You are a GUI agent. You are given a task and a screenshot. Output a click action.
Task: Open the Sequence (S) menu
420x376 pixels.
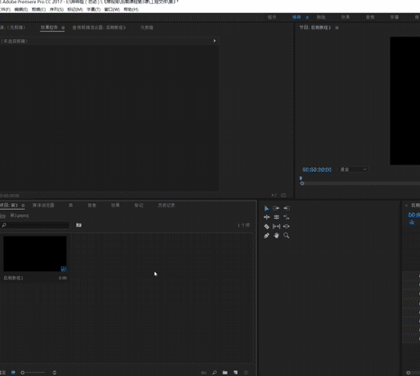[x=57, y=9]
